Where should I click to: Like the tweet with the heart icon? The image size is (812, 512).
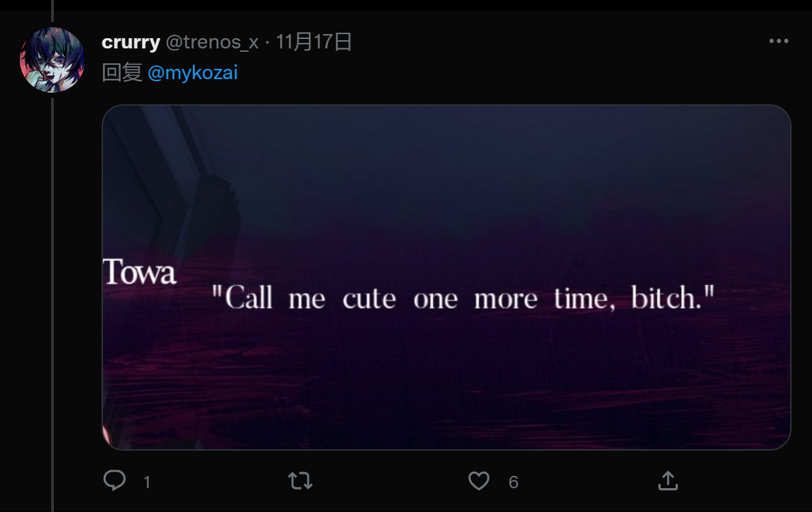(479, 481)
